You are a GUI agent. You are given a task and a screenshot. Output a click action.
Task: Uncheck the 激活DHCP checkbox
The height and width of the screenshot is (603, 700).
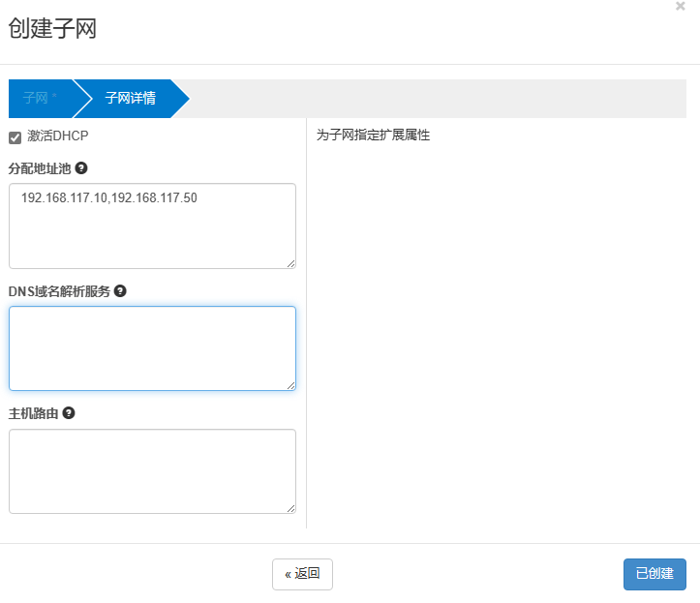(x=15, y=137)
